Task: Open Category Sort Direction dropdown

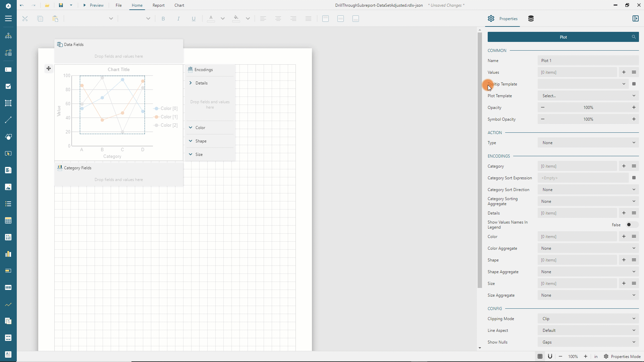Action: click(588, 190)
